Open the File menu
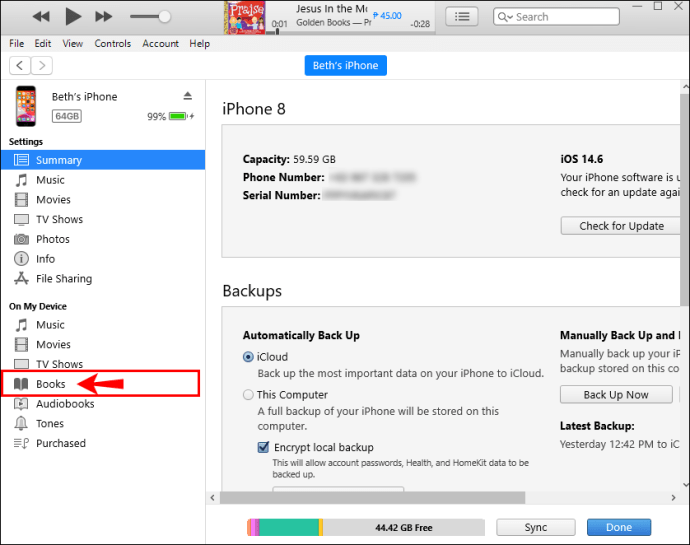Viewport: 690px width, 545px height. [17, 44]
